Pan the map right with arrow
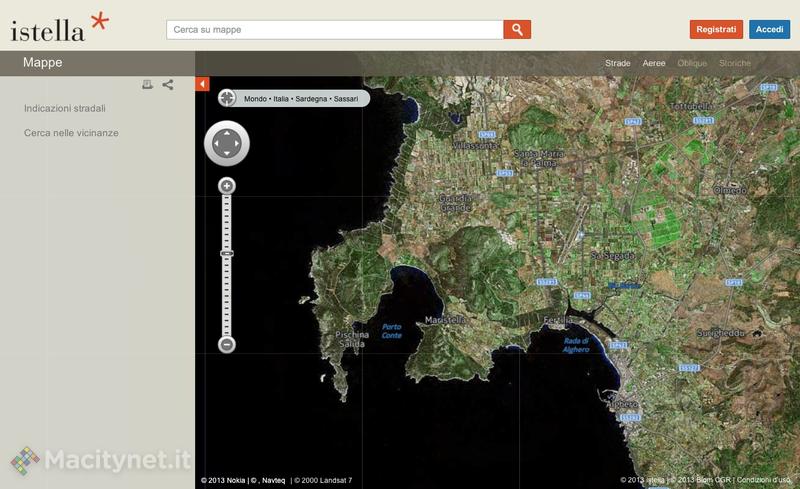This screenshot has height=489, width=800. [x=237, y=143]
